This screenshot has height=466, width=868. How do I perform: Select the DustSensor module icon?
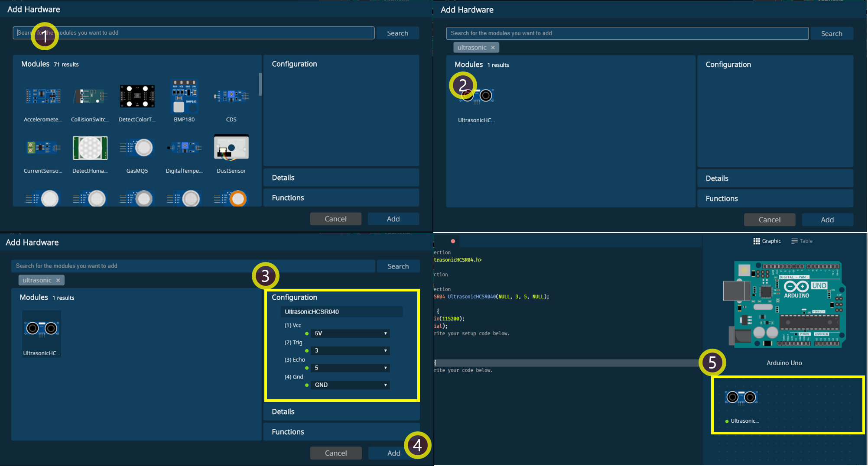pos(231,147)
